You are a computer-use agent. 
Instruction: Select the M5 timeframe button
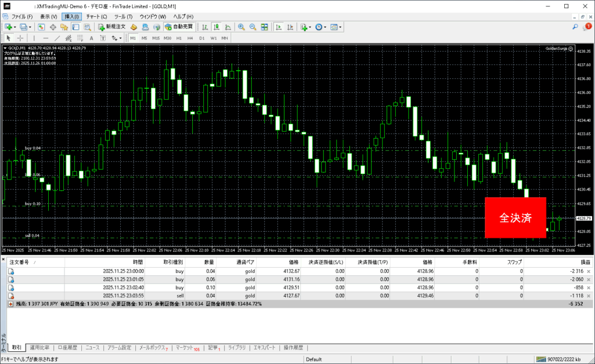145,38
